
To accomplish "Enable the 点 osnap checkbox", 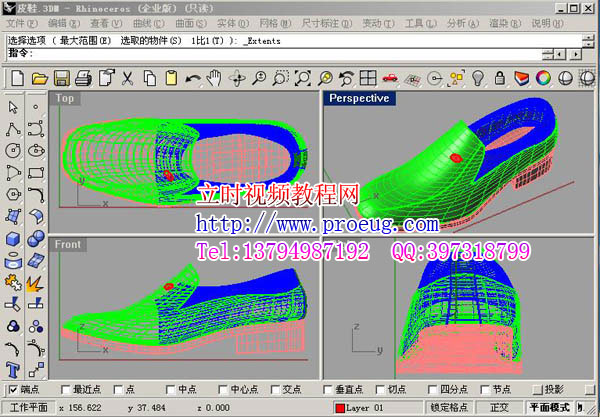I will 118,390.
